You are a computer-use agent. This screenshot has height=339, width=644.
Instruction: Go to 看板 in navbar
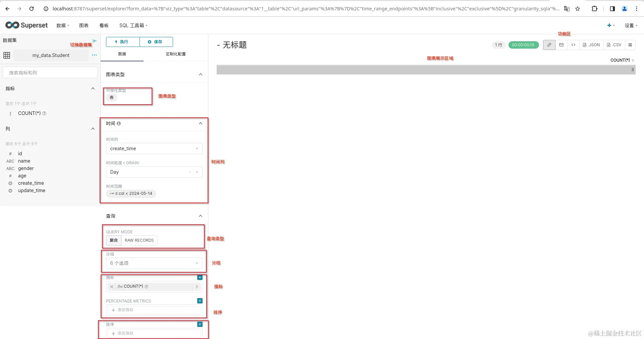104,25
